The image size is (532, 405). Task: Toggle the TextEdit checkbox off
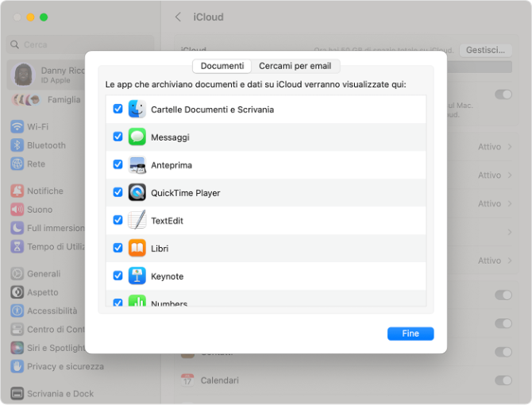(x=118, y=220)
